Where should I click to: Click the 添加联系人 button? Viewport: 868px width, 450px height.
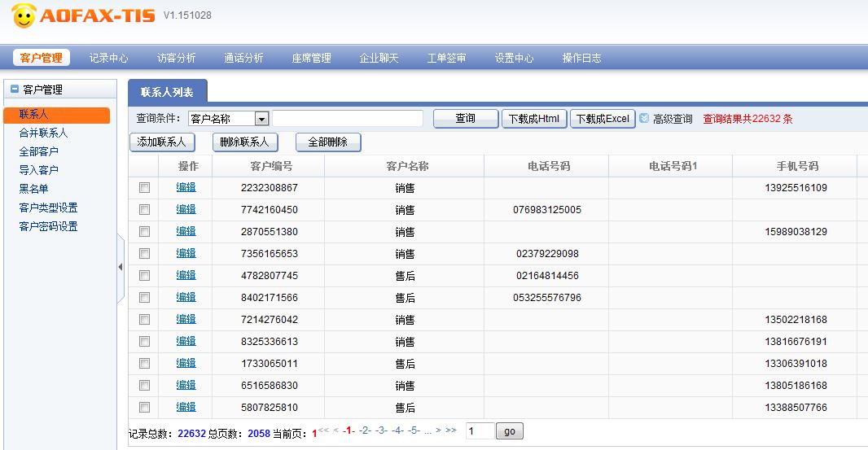(x=161, y=142)
